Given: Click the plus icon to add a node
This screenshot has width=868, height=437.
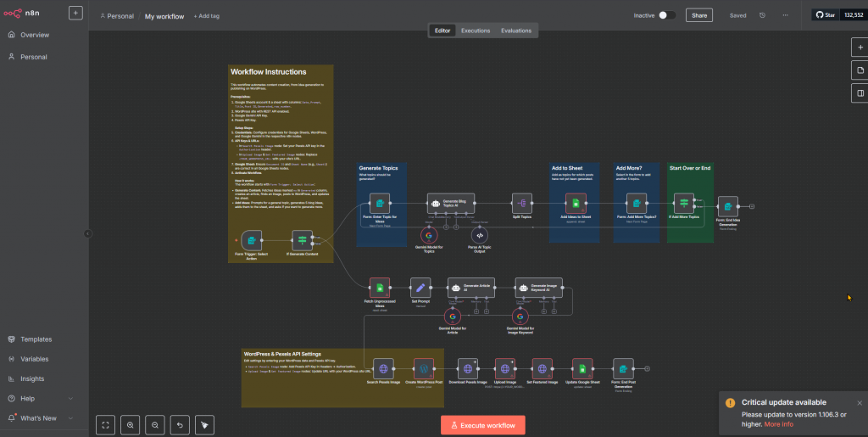Looking at the screenshot, I should [859, 47].
